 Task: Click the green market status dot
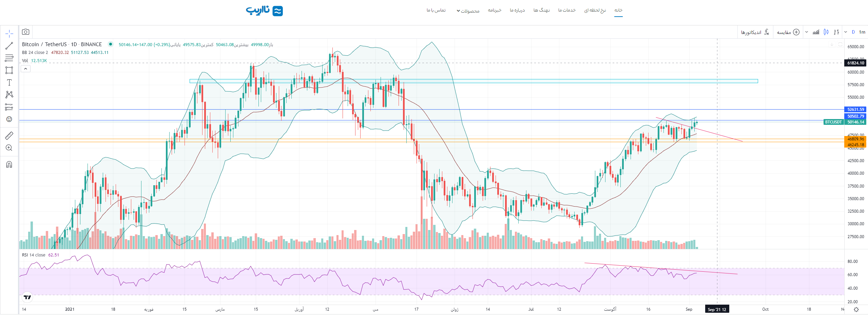111,44
